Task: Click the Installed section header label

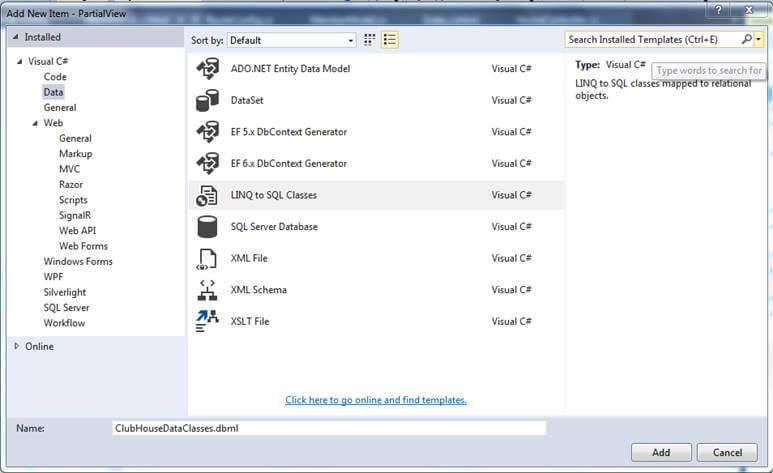Action: click(42, 37)
